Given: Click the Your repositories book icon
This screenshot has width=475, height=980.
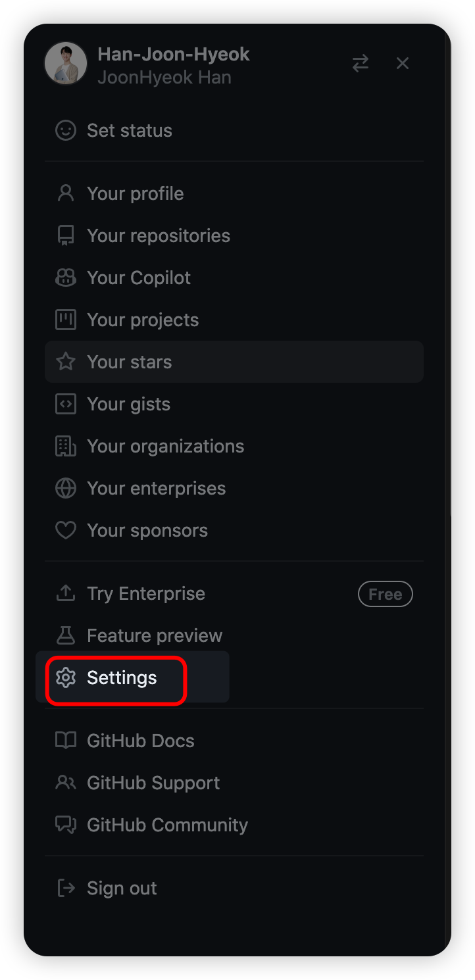Looking at the screenshot, I should coord(66,235).
